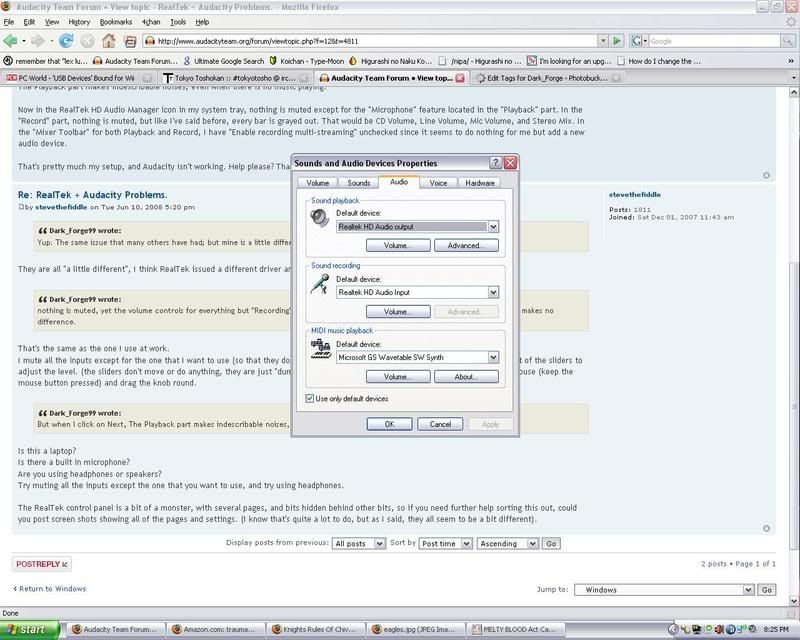Reload the page with the refresh icon
Viewport: 800px width, 640px height.
(x=66, y=41)
